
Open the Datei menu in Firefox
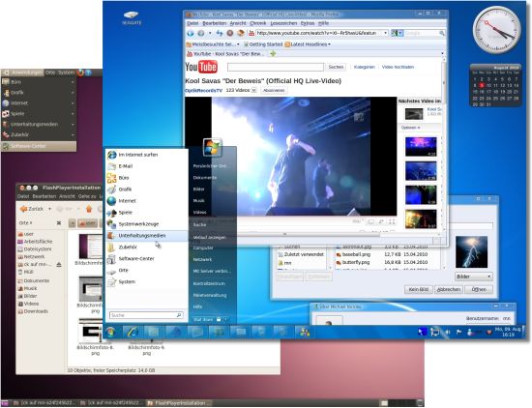(192, 23)
